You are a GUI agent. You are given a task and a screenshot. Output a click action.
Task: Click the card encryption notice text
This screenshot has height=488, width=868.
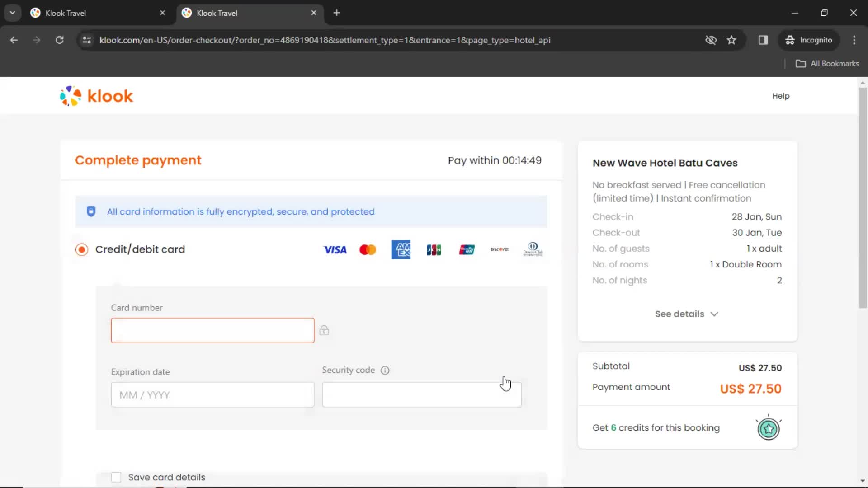241,211
